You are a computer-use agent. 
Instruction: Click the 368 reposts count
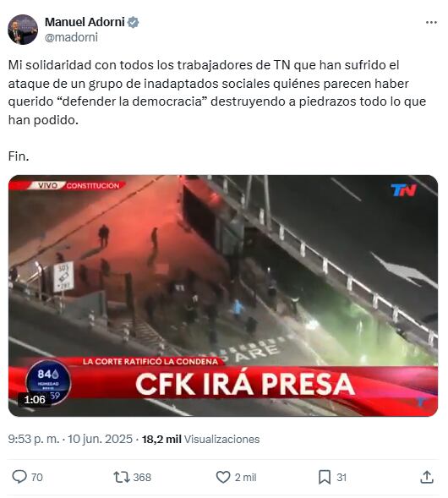click(142, 478)
